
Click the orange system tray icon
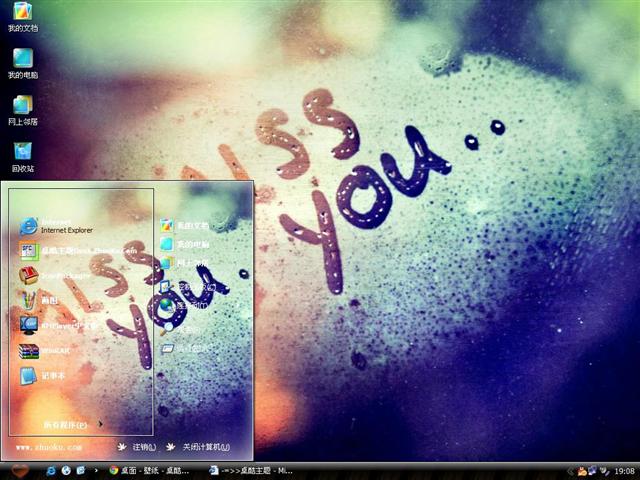582,471
